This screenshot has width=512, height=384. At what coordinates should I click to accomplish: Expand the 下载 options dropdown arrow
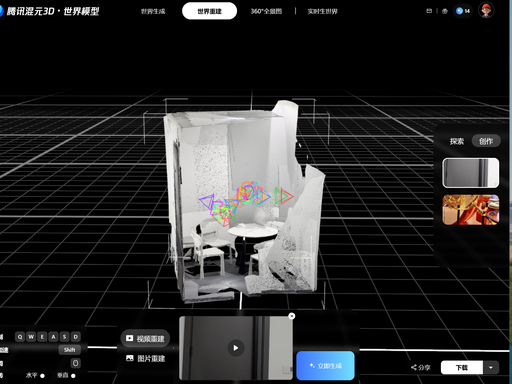coord(491,367)
